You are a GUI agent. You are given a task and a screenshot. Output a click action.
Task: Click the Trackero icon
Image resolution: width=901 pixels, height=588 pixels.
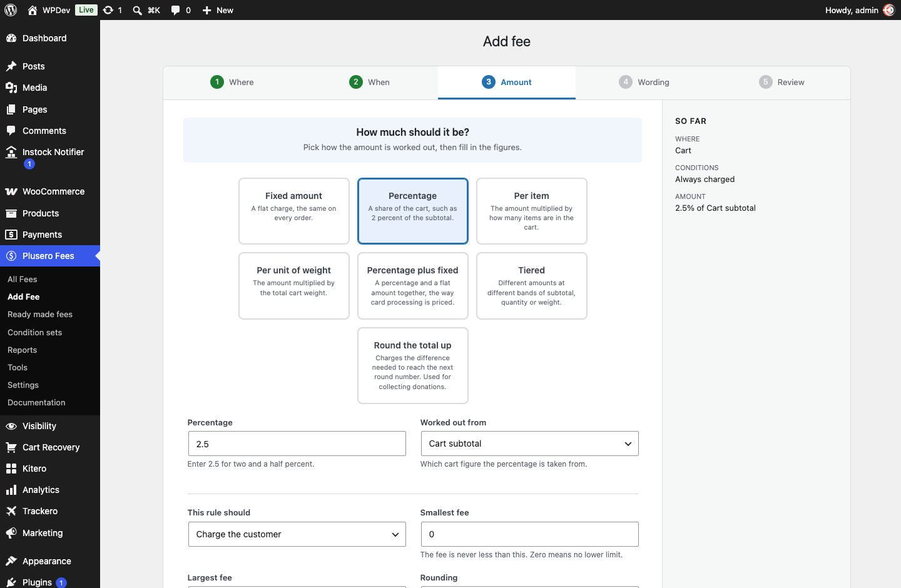tap(11, 511)
